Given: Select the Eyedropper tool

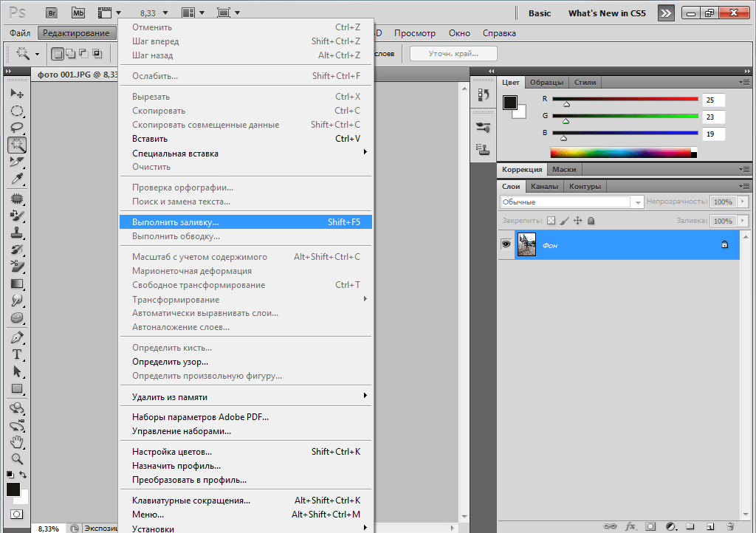Looking at the screenshot, I should (17, 179).
